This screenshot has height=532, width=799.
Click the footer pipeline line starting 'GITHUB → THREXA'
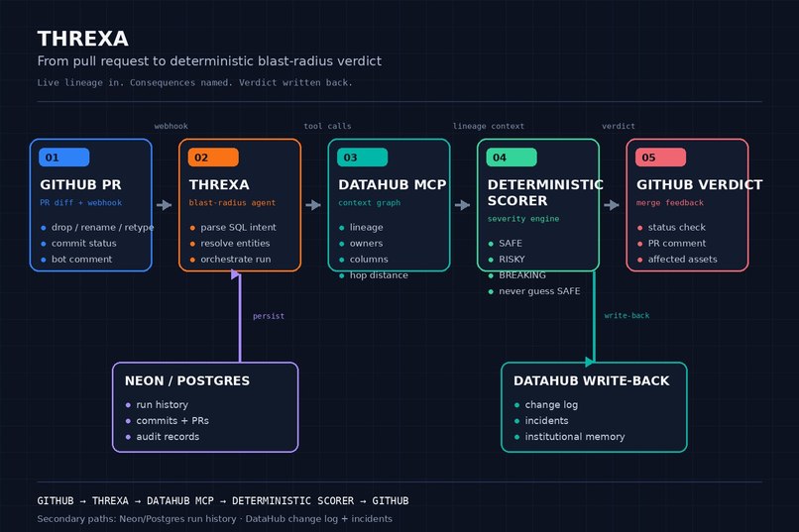tap(223, 501)
